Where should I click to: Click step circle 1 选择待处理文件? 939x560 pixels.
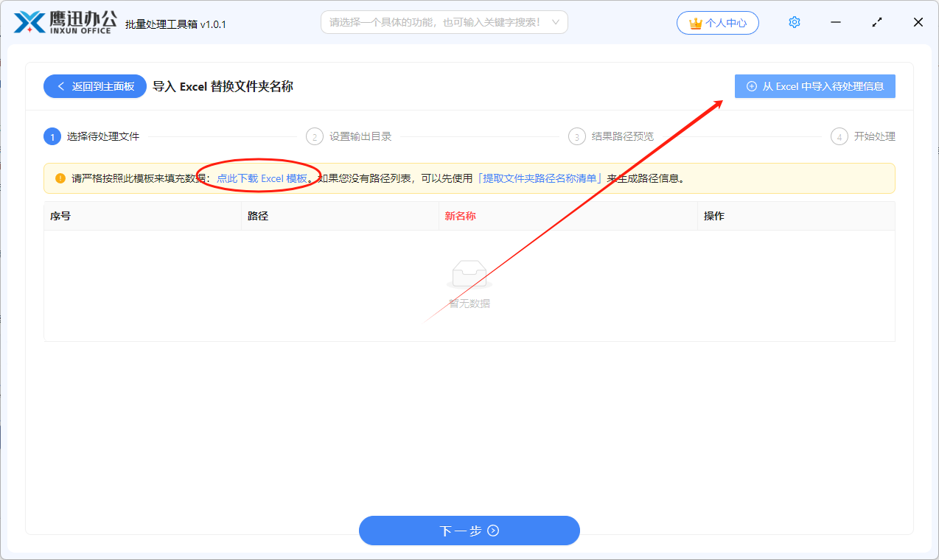coord(51,136)
